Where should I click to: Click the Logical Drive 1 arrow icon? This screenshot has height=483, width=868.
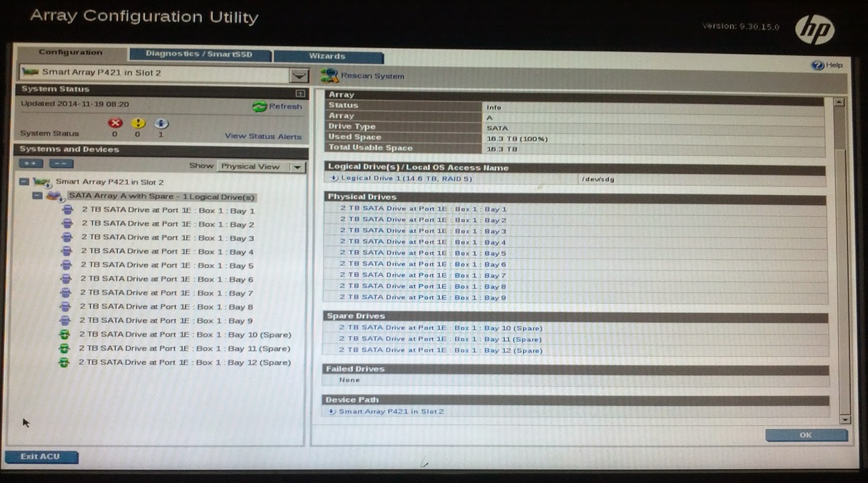(x=334, y=178)
